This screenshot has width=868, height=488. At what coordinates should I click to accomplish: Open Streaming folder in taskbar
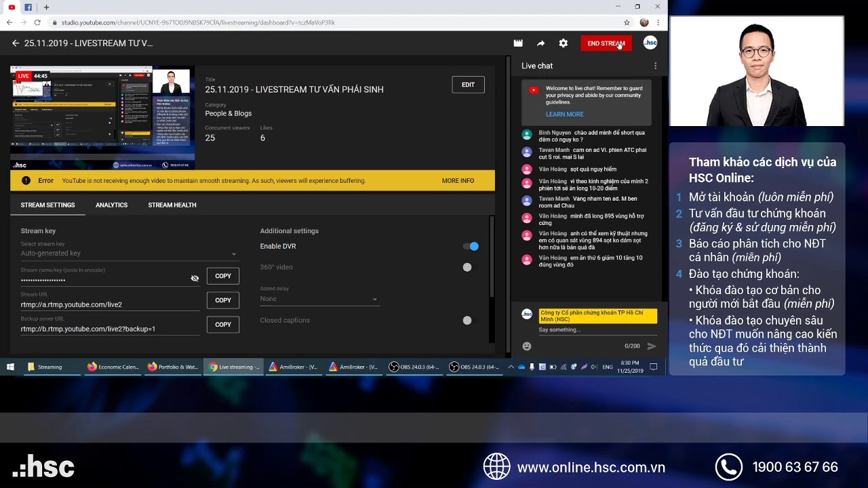point(51,367)
